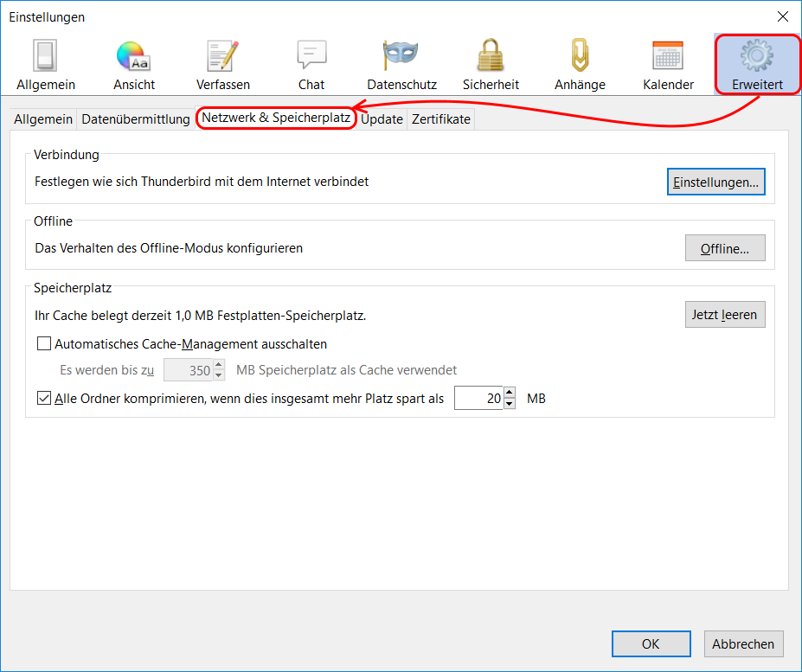Screen dimensions: 802x672
Task: Open the Datenschutz mask category
Action: tap(401, 65)
